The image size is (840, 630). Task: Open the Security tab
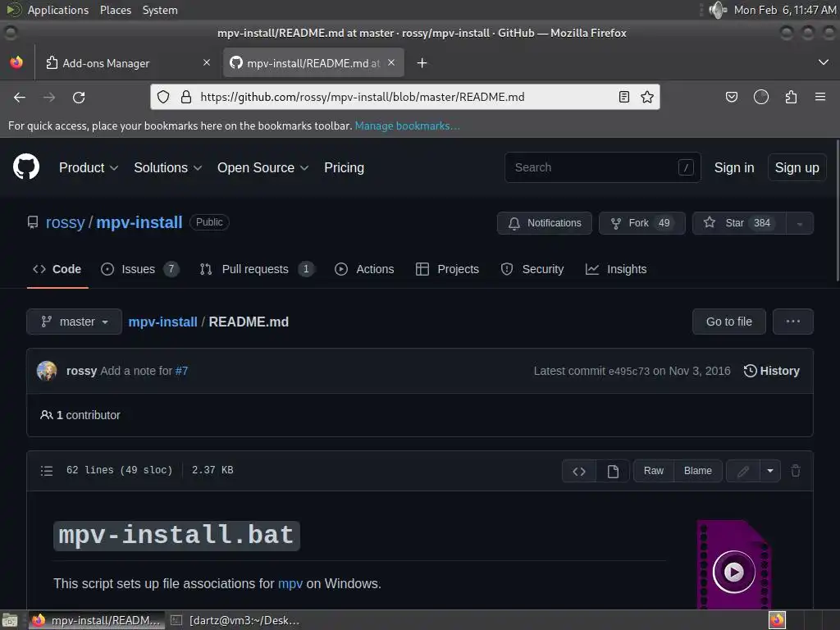tap(532, 269)
